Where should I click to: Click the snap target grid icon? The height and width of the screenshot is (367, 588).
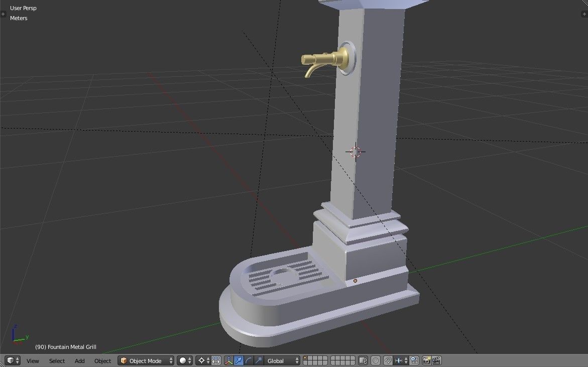[414, 360]
